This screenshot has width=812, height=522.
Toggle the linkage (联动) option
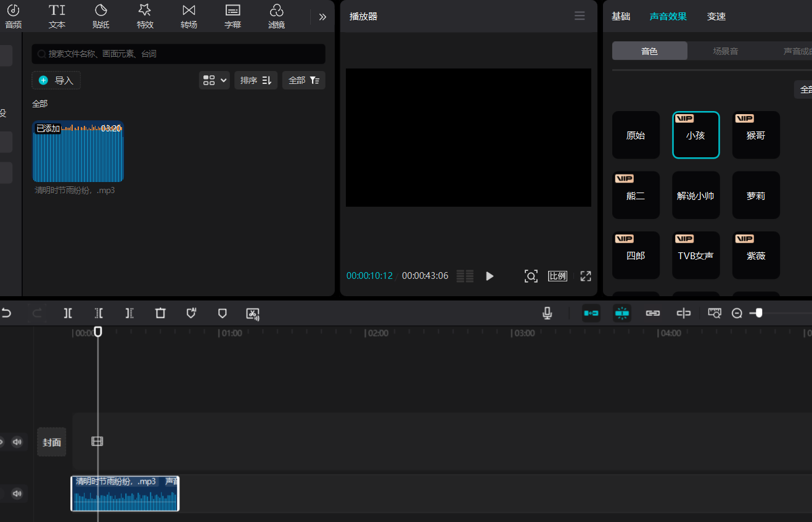click(653, 313)
